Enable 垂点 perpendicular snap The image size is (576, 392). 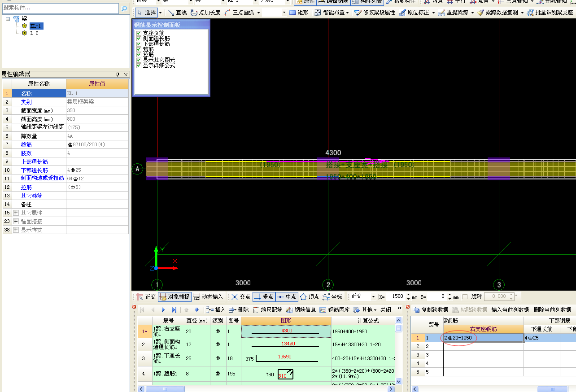[264, 297]
